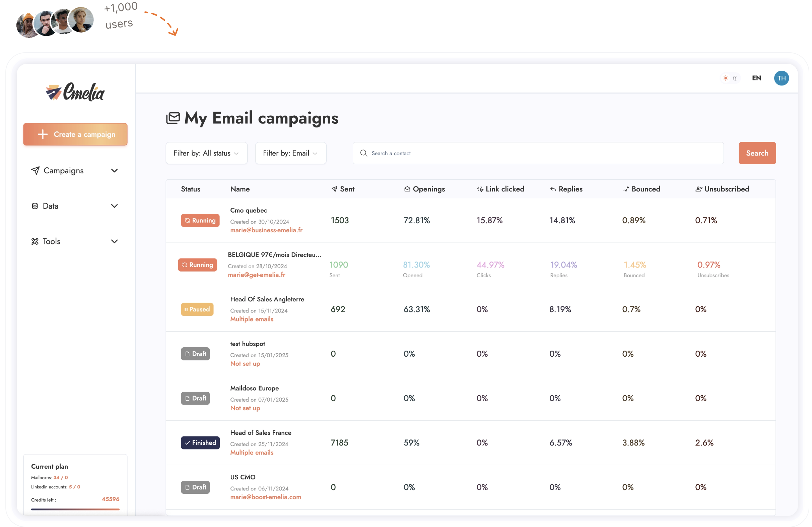812x527 pixels.
Task: Select the sun light-mode icon
Action: point(725,78)
